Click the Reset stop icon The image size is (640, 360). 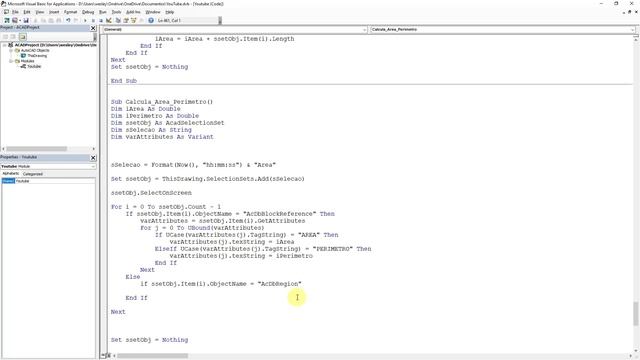(101, 20)
